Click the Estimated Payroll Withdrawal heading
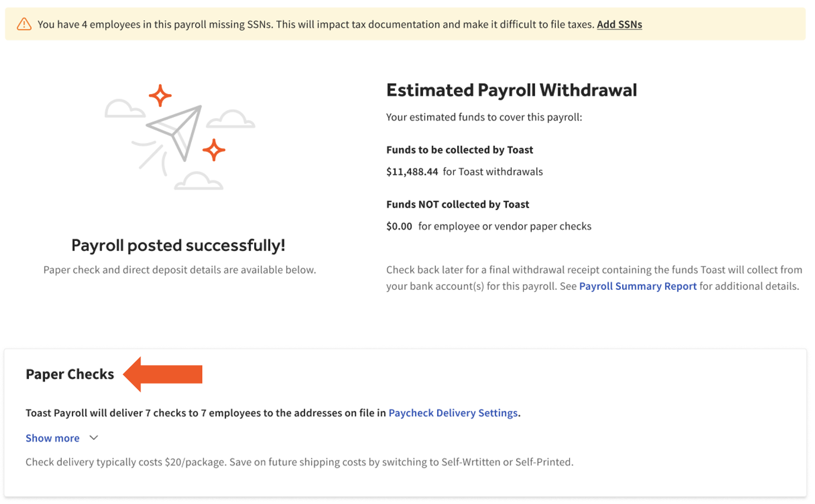The height and width of the screenshot is (504, 815). (511, 90)
